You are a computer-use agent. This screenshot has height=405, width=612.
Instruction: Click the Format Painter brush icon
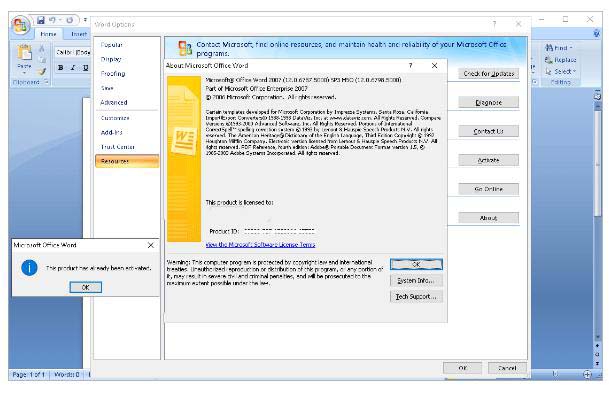(x=42, y=71)
